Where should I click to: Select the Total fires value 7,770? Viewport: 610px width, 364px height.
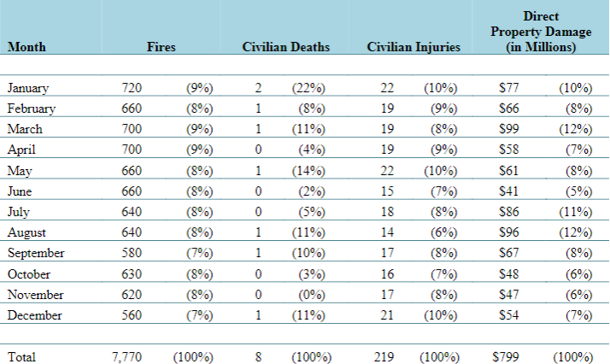pos(126,357)
